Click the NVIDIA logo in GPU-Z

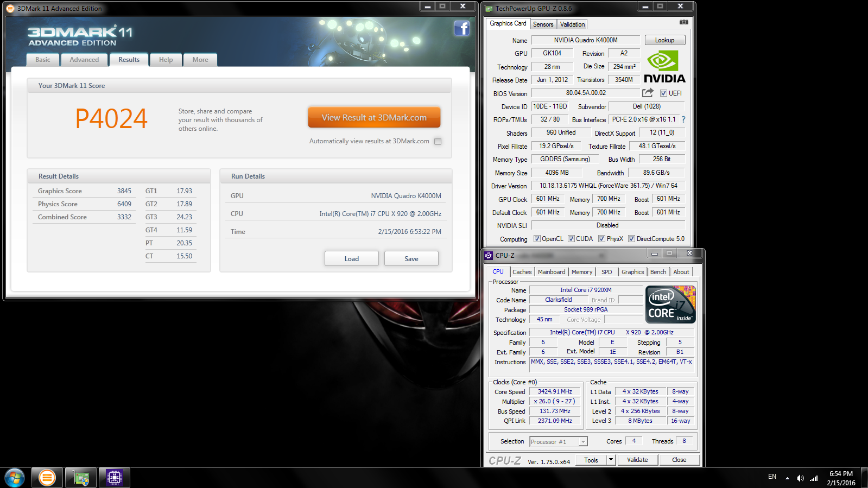[x=664, y=66]
